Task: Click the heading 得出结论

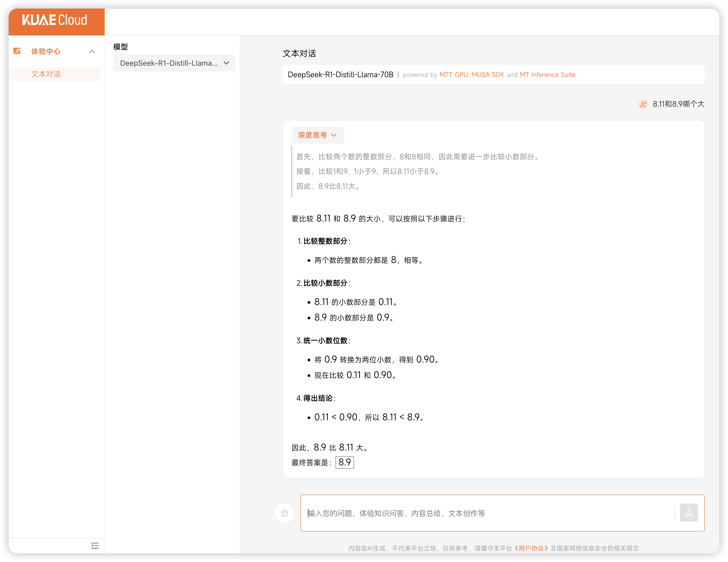Action: click(318, 398)
